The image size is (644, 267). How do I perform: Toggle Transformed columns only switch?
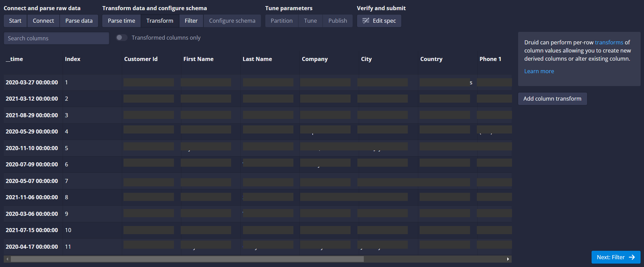tap(121, 38)
